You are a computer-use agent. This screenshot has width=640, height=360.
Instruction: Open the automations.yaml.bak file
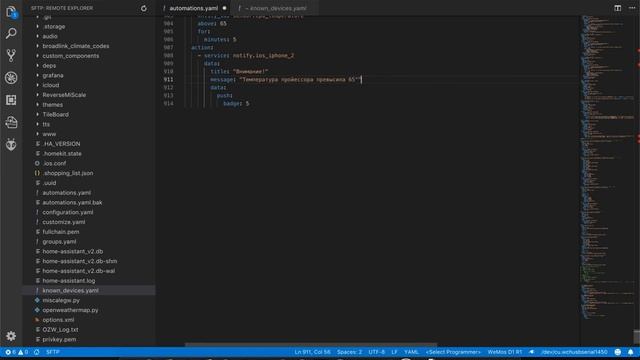[72, 202]
